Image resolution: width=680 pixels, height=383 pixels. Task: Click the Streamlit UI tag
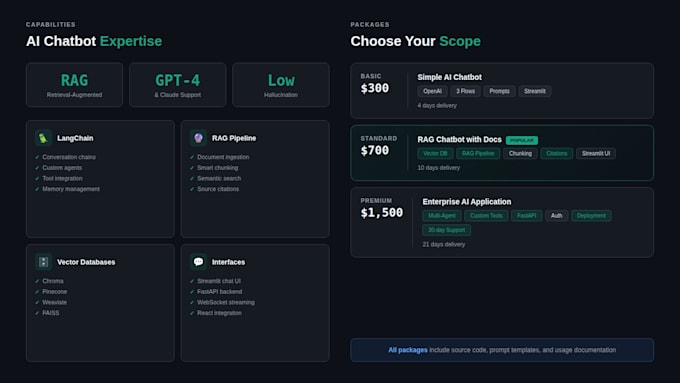tap(596, 154)
